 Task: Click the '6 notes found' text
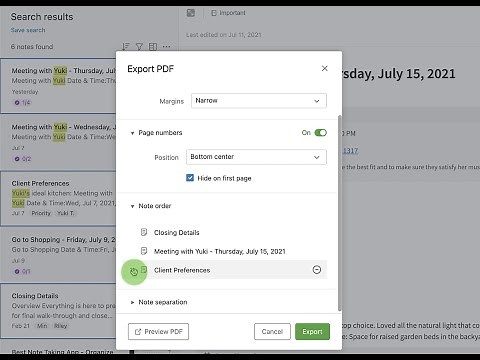[32, 47]
